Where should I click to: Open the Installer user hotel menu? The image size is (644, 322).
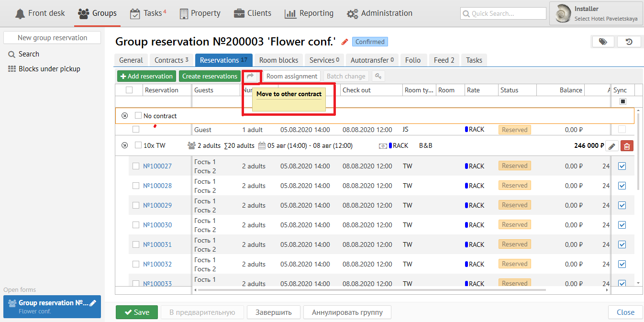tap(596, 13)
